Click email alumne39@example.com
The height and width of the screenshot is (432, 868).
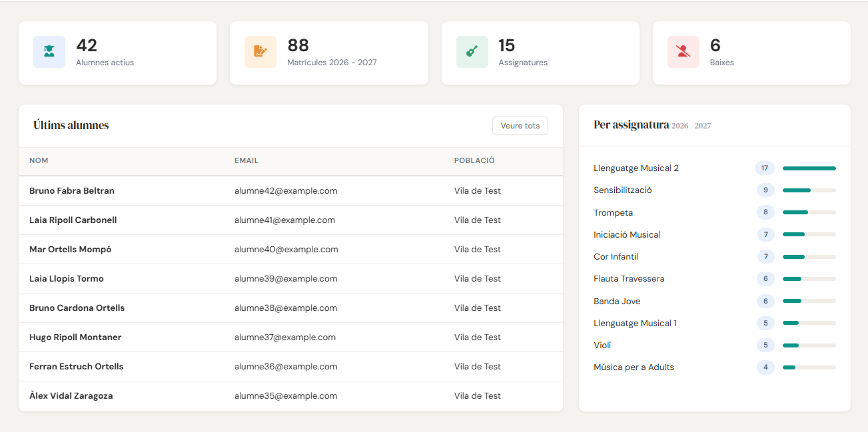pos(286,279)
